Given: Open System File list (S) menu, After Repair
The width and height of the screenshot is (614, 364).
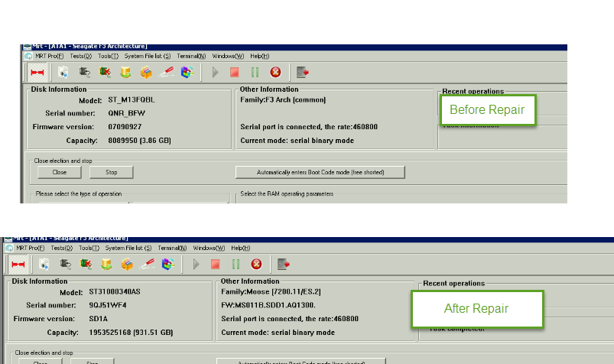Looking at the screenshot, I should click(x=128, y=248).
